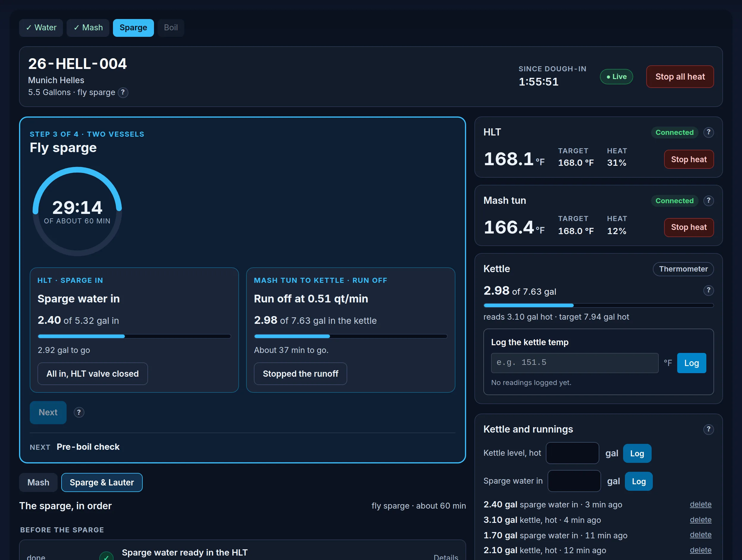Click the sparge water in progress bar
This screenshot has width=742, height=560.
tap(134, 337)
